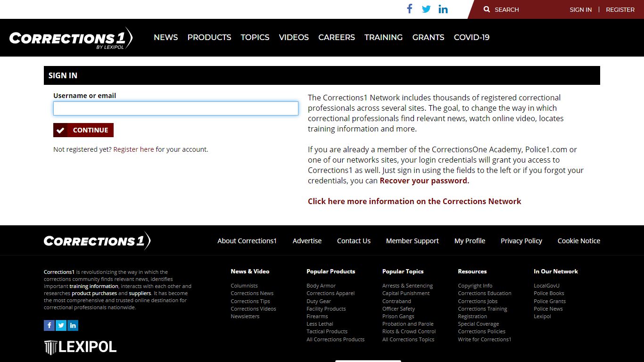Open Contraband topic link
This screenshot has width=644, height=362.
397,301
